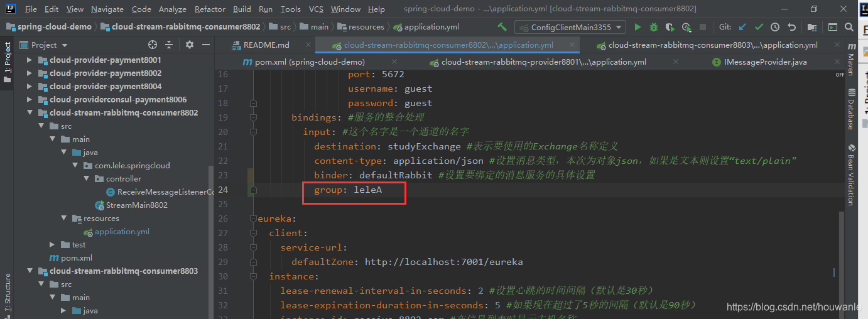Click the Git rollback undo arrow
Image resolution: width=868 pixels, height=319 pixels.
(791, 27)
